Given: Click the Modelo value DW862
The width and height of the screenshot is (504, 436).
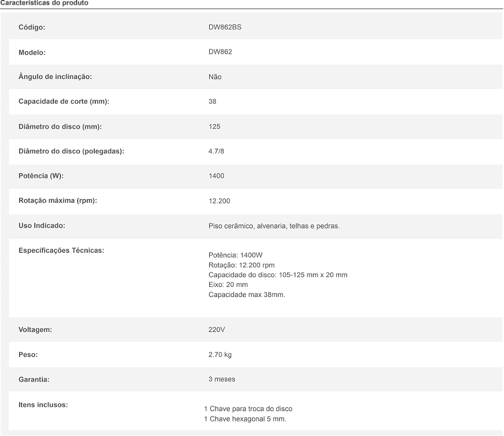Looking at the screenshot, I should click(x=220, y=52).
